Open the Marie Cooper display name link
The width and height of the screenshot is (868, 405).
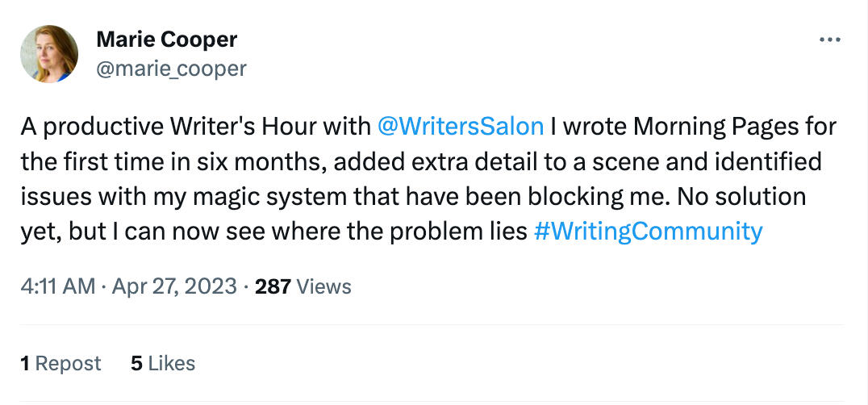pyautogui.click(x=167, y=39)
